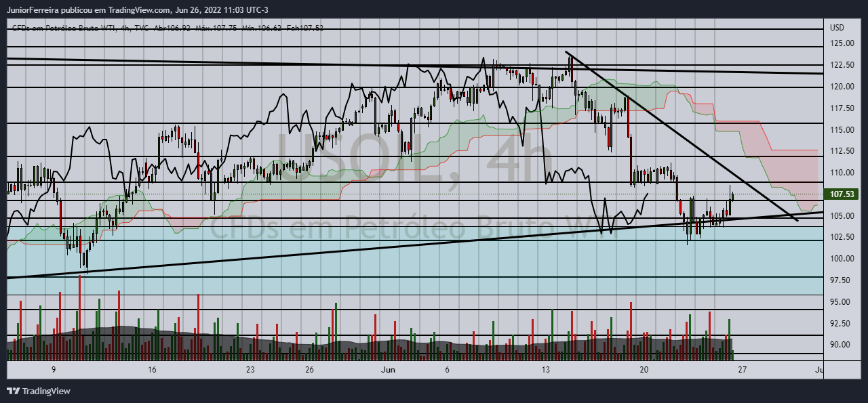Select the 92.50 price axis label
The width and height of the screenshot is (868, 403).
[x=842, y=323]
